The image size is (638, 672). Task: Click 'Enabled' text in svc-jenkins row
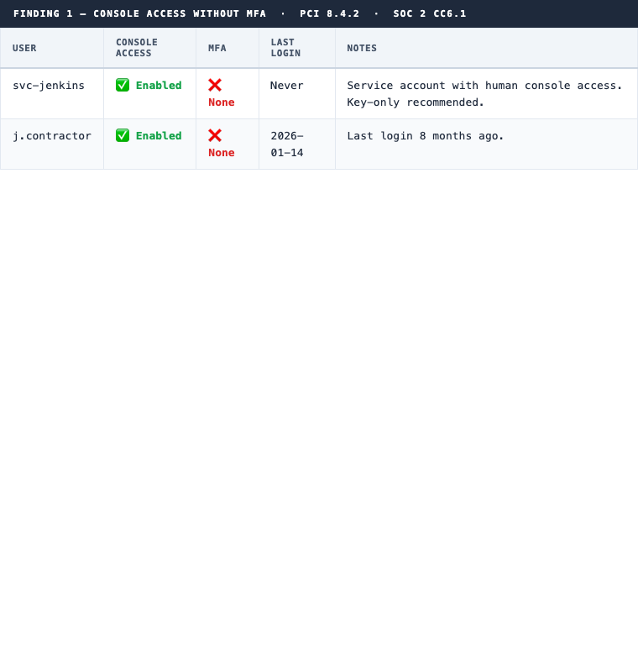click(x=159, y=86)
